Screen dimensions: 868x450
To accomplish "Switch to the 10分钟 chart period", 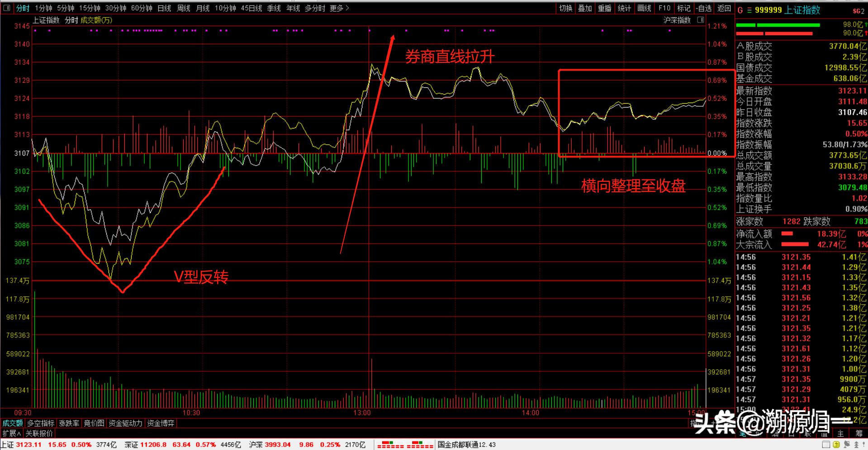I will (x=225, y=8).
